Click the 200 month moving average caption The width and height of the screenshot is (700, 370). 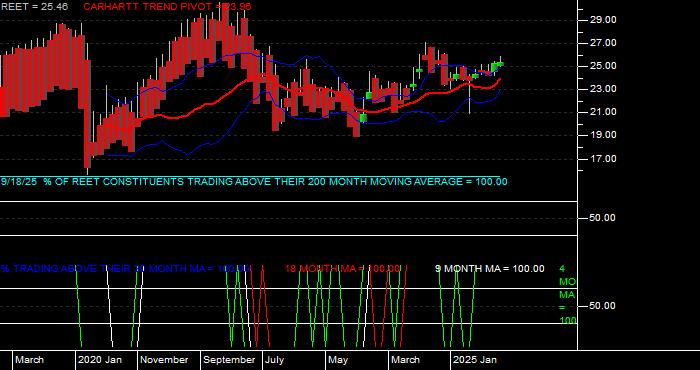pos(254,182)
